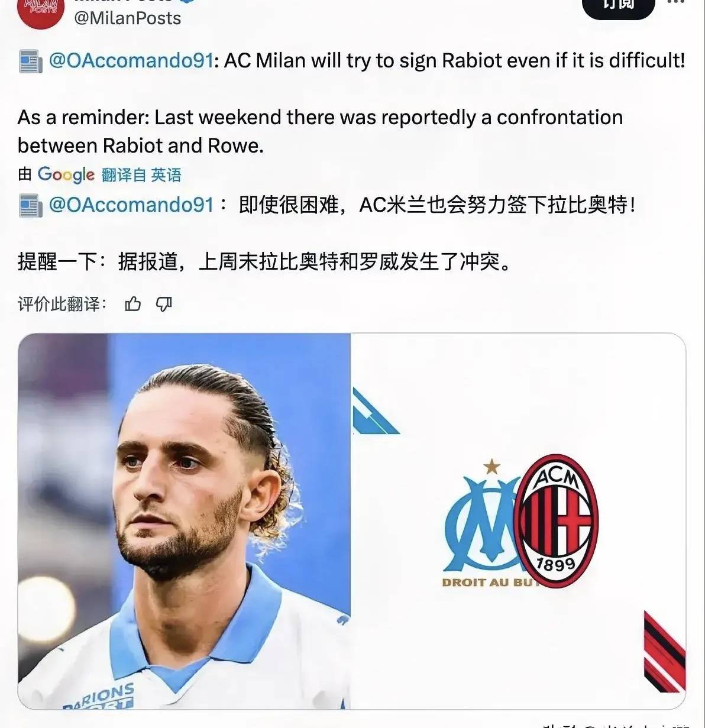Image resolution: width=705 pixels, height=728 pixels.
Task: Click the English text about Rabiot and Rowe
Action: (x=320, y=131)
